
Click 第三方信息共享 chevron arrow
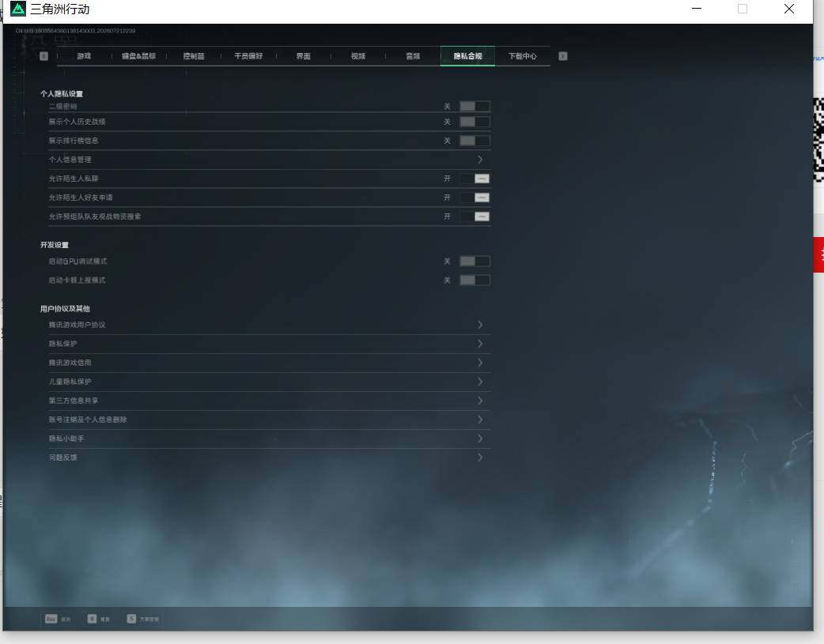click(x=480, y=401)
